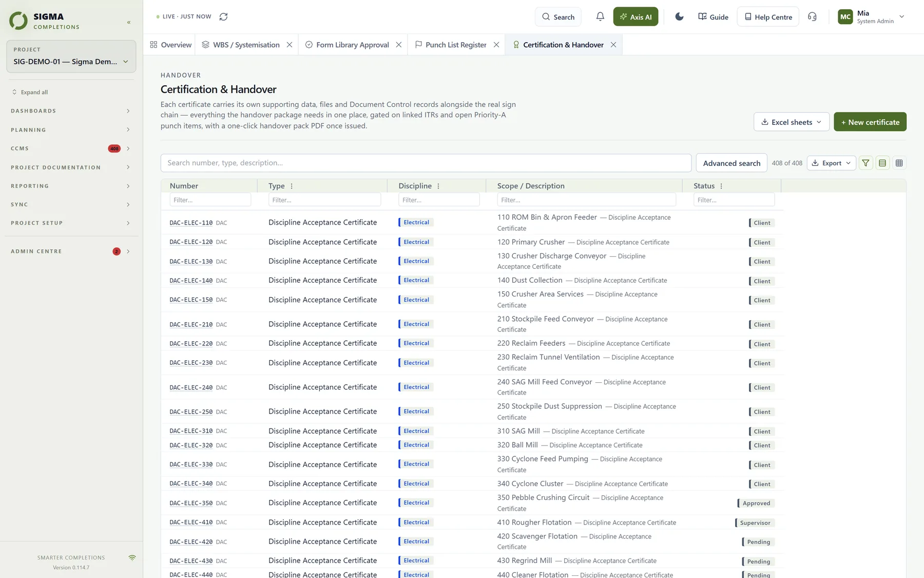
Task: Click the New certificate button
Action: point(870,122)
